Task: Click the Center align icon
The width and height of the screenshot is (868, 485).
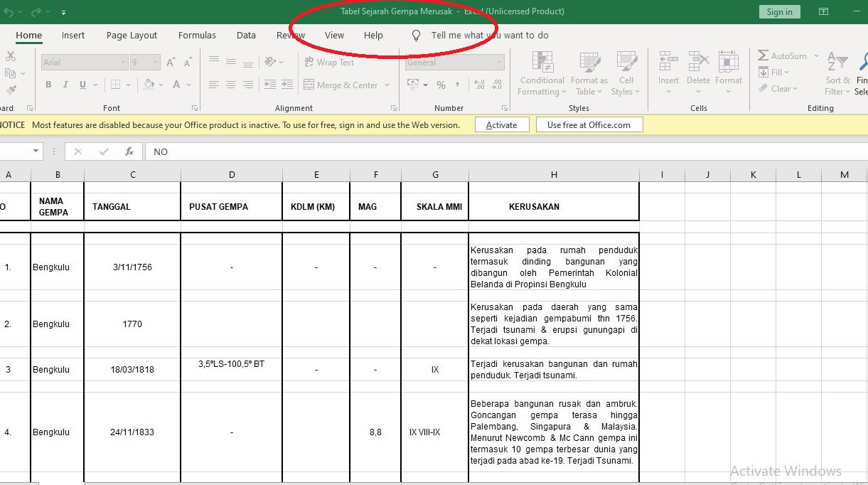Action: [231, 85]
